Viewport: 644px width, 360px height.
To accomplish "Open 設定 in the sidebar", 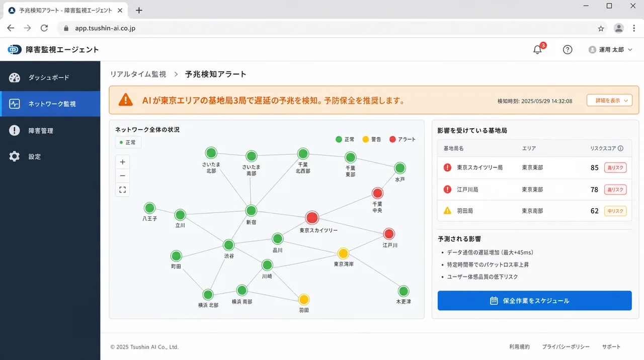I will (50, 157).
